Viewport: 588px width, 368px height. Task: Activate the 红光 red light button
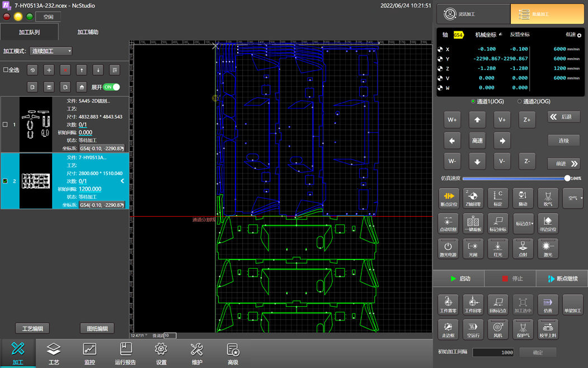[x=497, y=248]
